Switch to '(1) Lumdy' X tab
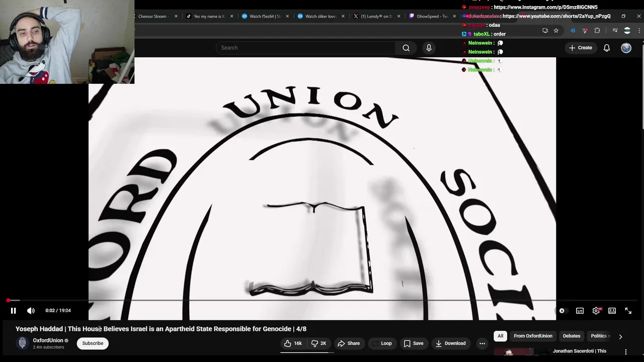 [x=376, y=16]
